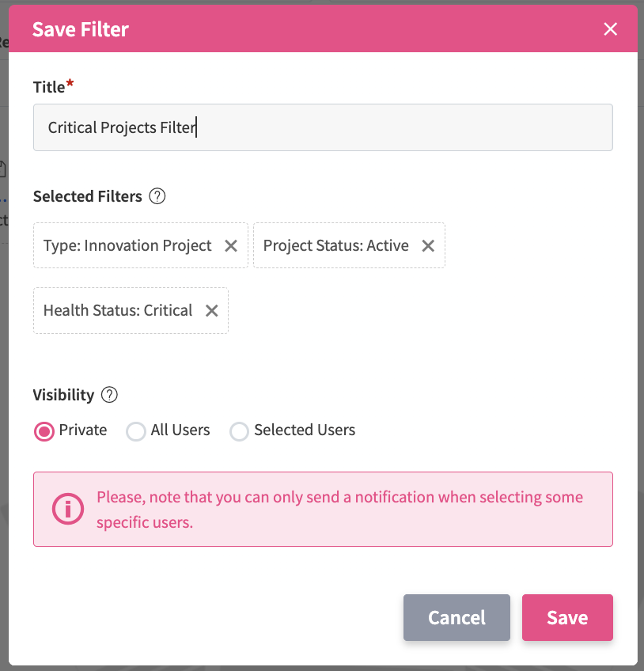Image resolution: width=644 pixels, height=671 pixels.
Task: Choose All Users visibility
Action: coord(137,431)
